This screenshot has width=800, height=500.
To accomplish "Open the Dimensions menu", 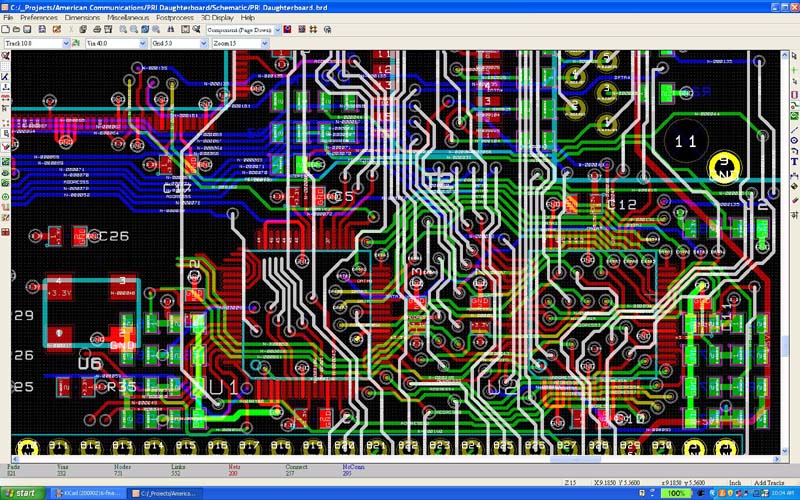I will coord(82,17).
